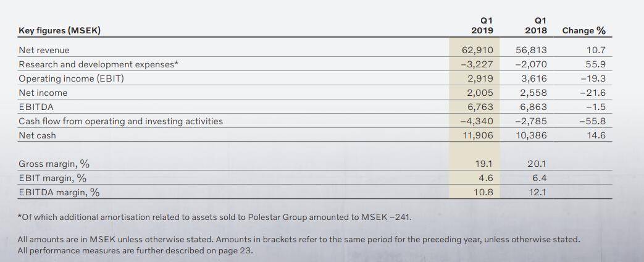Click the Operating income (EBIT) row label
This screenshot has width=644, height=262.
[x=71, y=78]
